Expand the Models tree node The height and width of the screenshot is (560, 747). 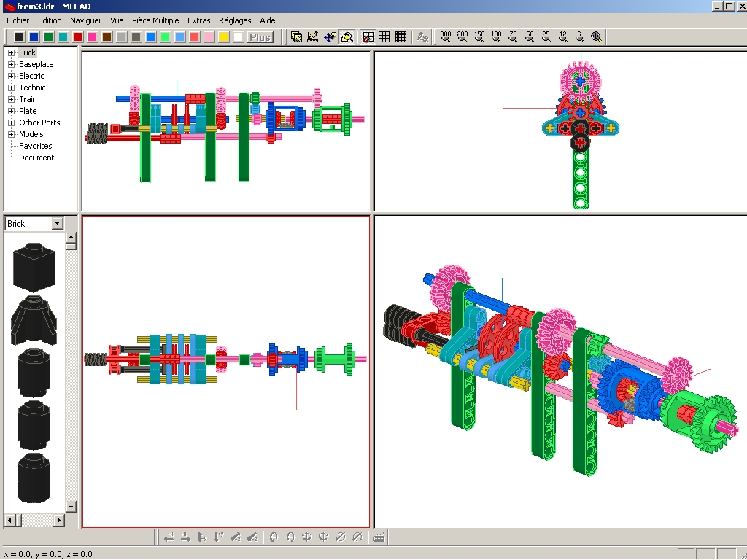pos(12,134)
